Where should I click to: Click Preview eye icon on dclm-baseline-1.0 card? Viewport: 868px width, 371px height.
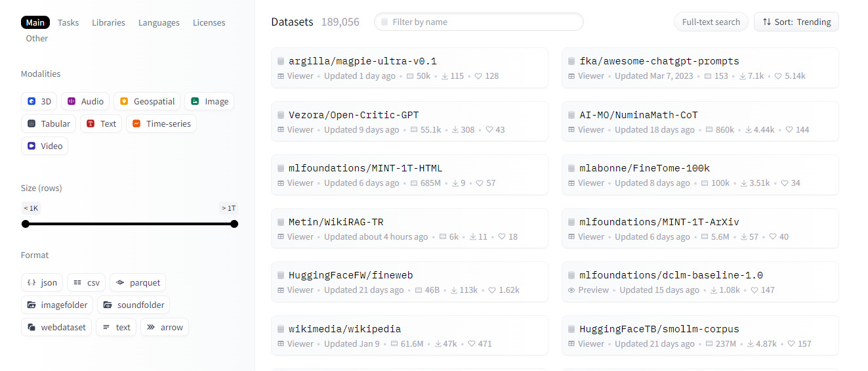[571, 290]
